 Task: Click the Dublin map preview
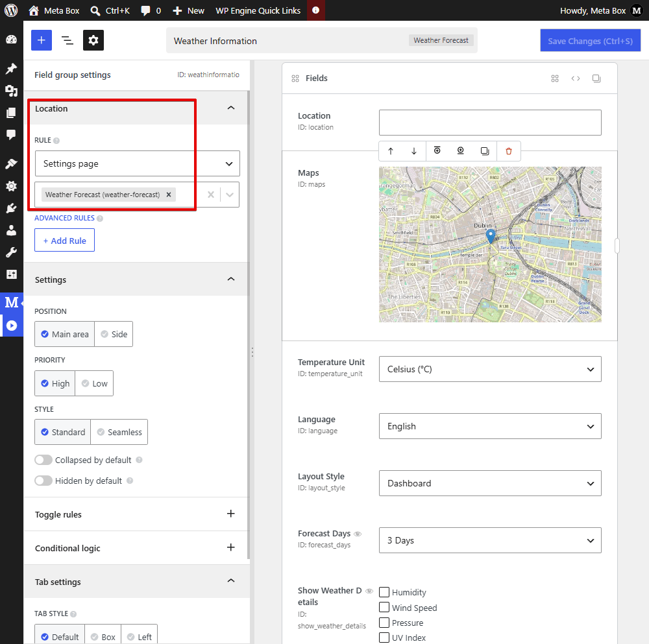click(x=490, y=244)
